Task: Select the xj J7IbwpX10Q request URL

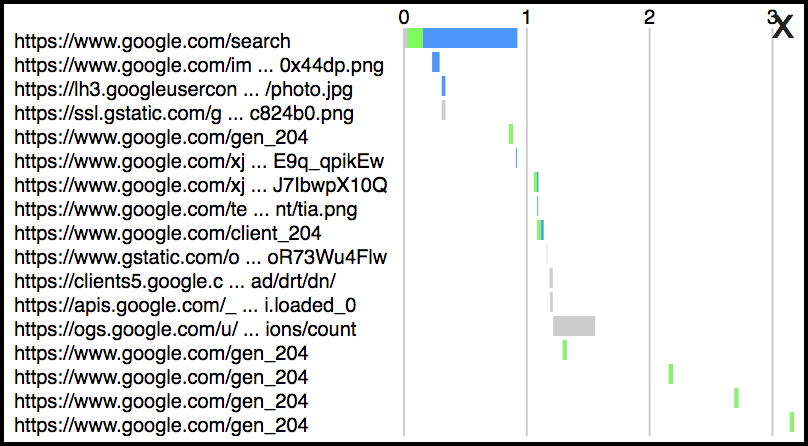Action: pos(200,185)
